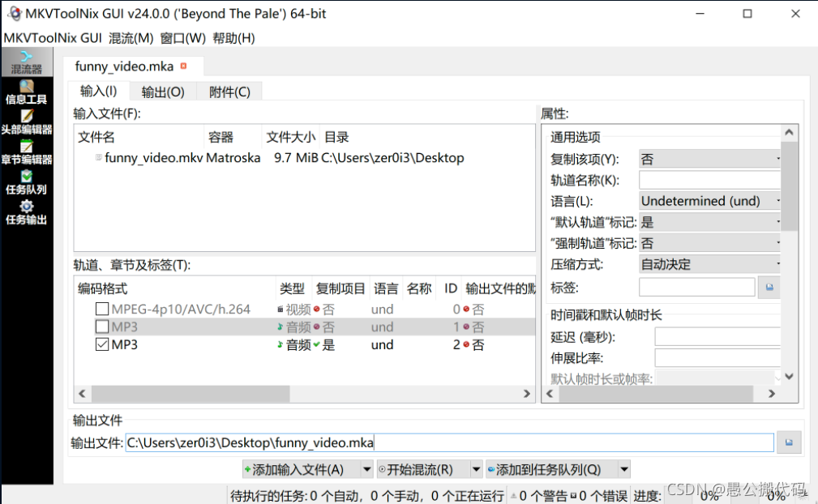Open the 头部编辑器 header editor

(x=26, y=122)
